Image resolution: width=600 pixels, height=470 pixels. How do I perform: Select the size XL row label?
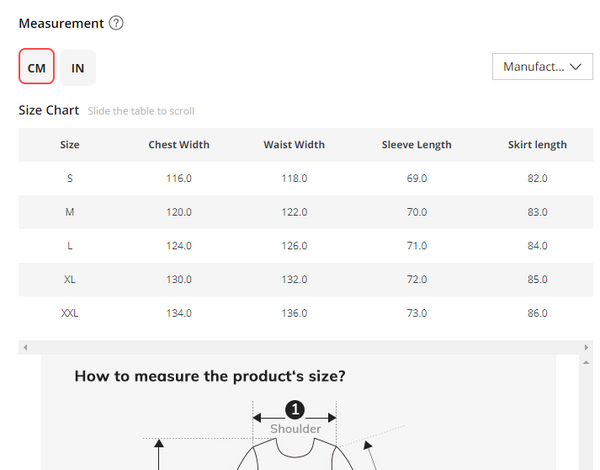pos(70,279)
